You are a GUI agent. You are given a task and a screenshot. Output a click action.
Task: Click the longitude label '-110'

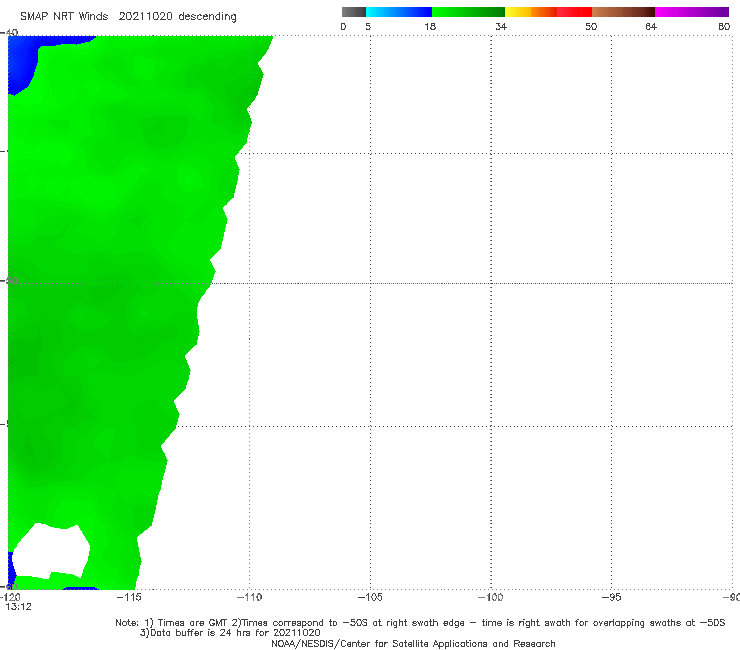click(249, 597)
